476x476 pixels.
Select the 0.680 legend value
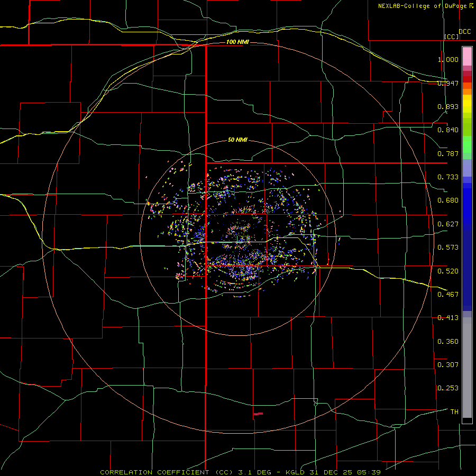[x=448, y=200]
